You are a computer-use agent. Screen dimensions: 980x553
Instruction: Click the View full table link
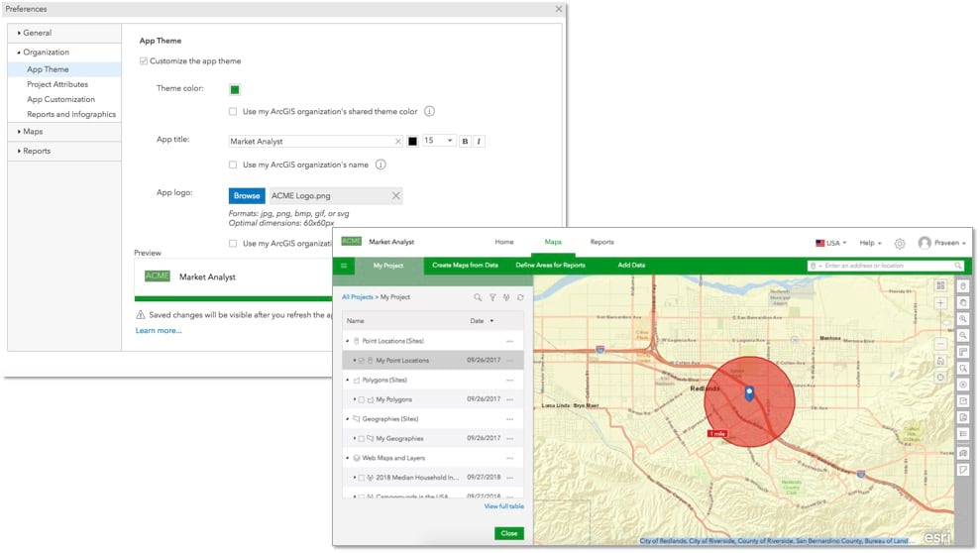(503, 506)
